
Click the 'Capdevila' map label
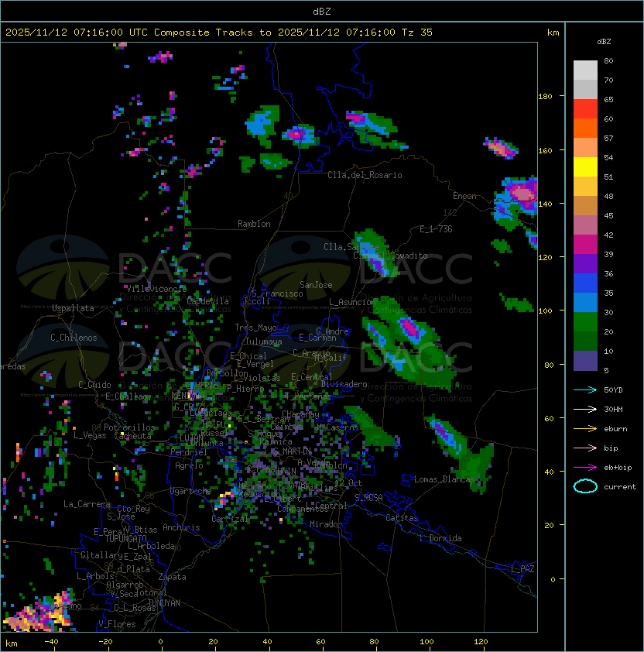tap(208, 301)
